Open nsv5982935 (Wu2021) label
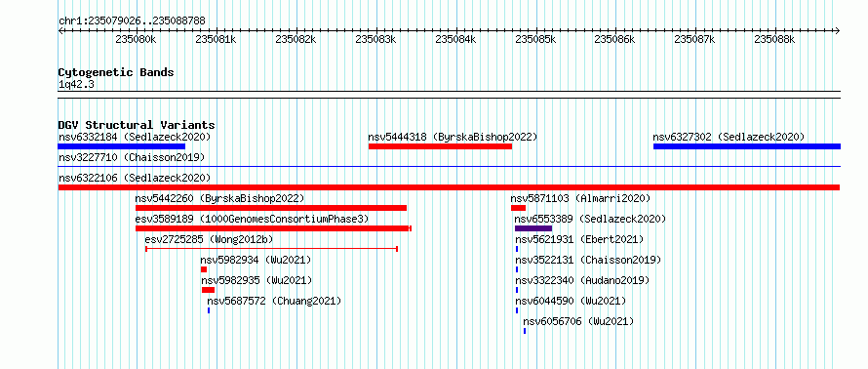Screen dimensions: 868x369 256,280
